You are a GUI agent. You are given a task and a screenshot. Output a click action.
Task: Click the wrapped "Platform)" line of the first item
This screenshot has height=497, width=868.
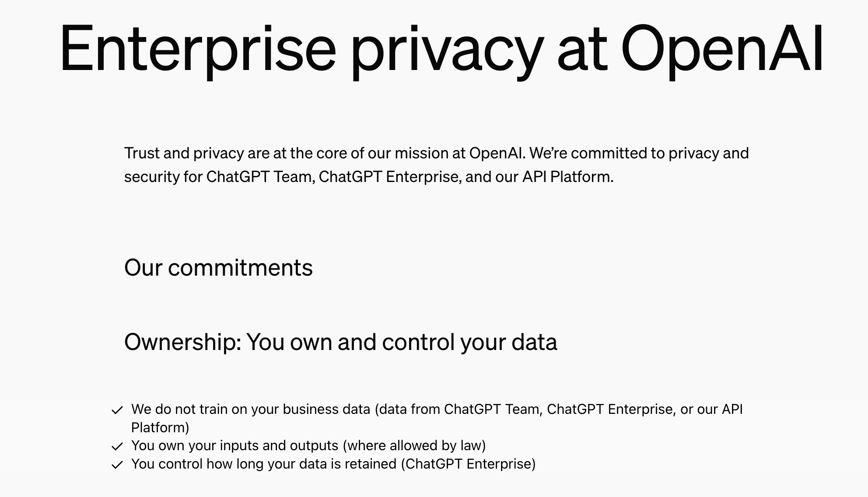pos(160,427)
